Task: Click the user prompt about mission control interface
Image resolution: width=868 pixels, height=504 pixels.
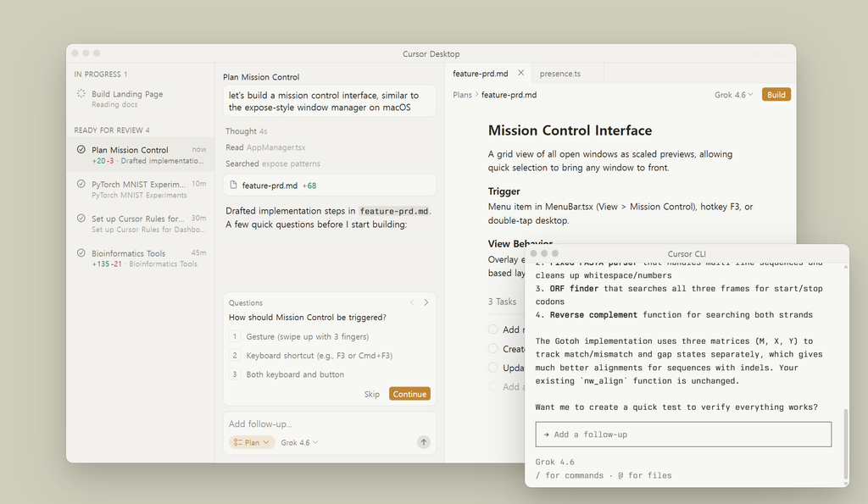Action: pyautogui.click(x=330, y=101)
